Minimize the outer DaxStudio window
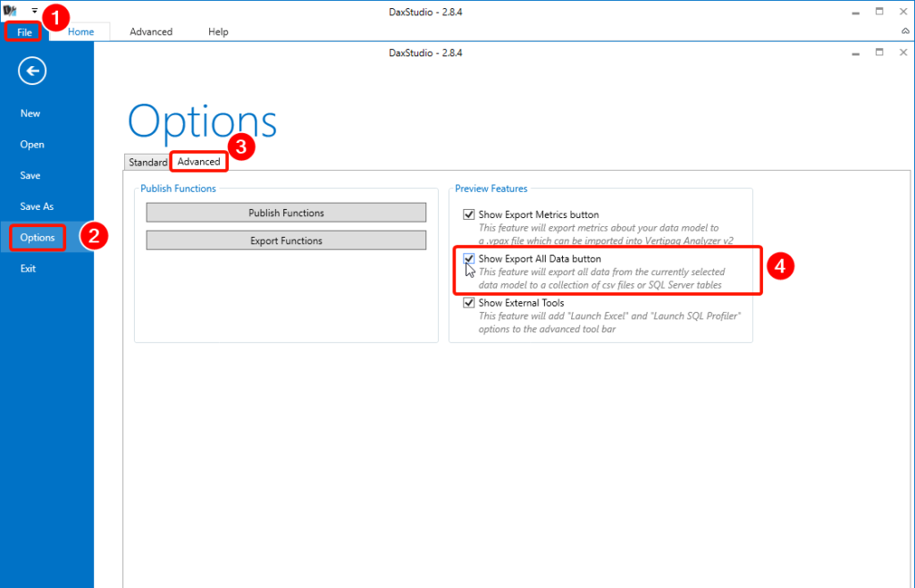 click(x=855, y=12)
